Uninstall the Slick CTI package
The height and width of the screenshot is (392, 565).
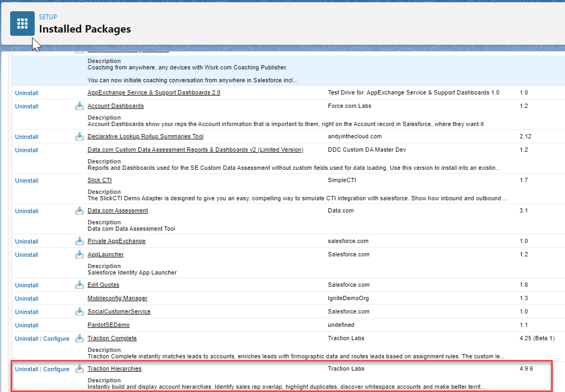pyautogui.click(x=26, y=180)
